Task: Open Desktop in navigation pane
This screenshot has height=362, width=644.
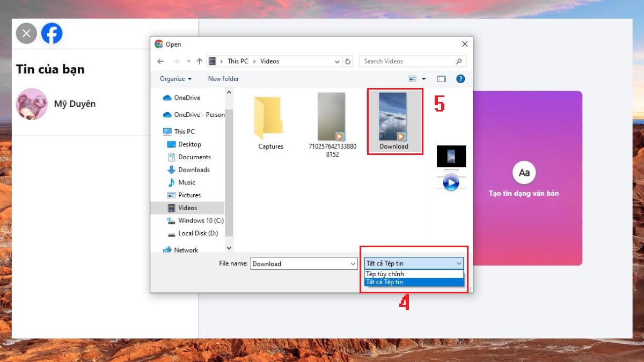Action: pyautogui.click(x=184, y=144)
